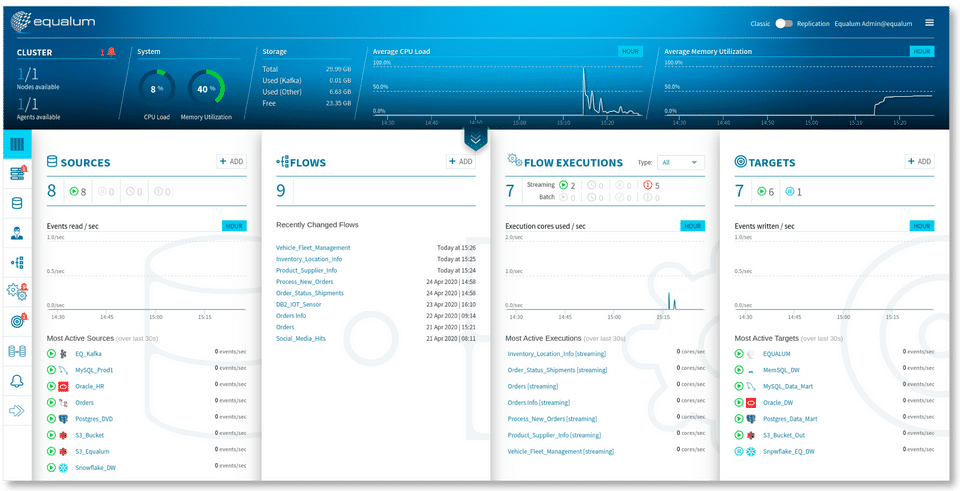Image resolution: width=960 pixels, height=491 pixels.
Task: Click ADD button in Flows panel
Action: point(460,162)
